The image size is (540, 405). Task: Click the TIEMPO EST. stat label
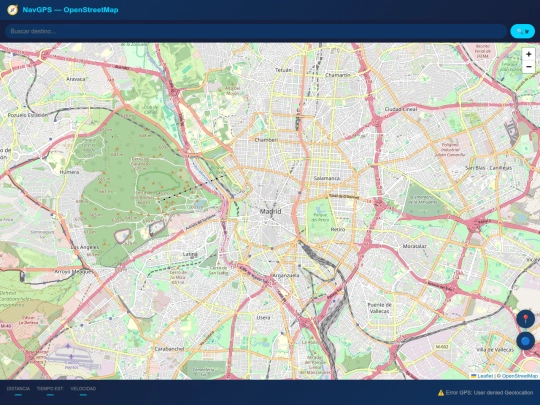(x=50, y=389)
